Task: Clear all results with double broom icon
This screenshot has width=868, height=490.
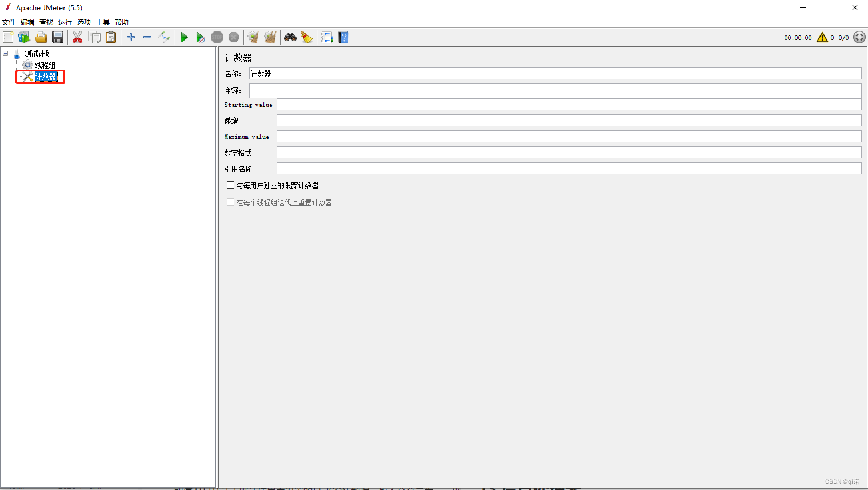Action: (270, 37)
